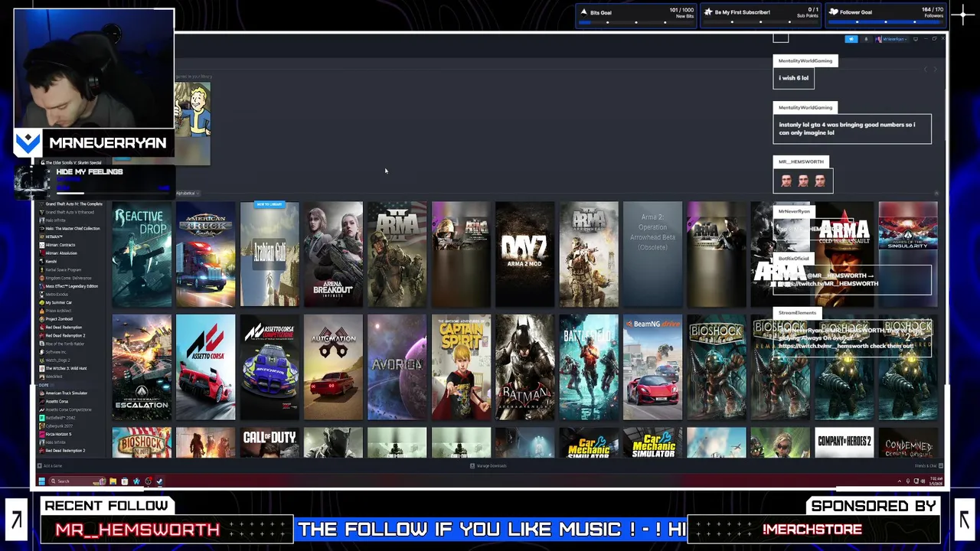The image size is (980, 551).
Task: Go to the previous shelf page with left arrow
Action: coord(926,69)
